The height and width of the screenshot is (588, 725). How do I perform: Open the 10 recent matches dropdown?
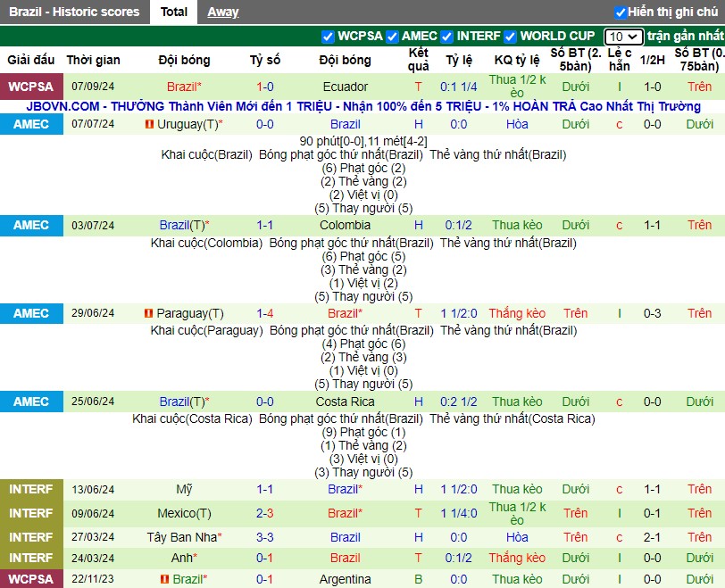tap(623, 37)
